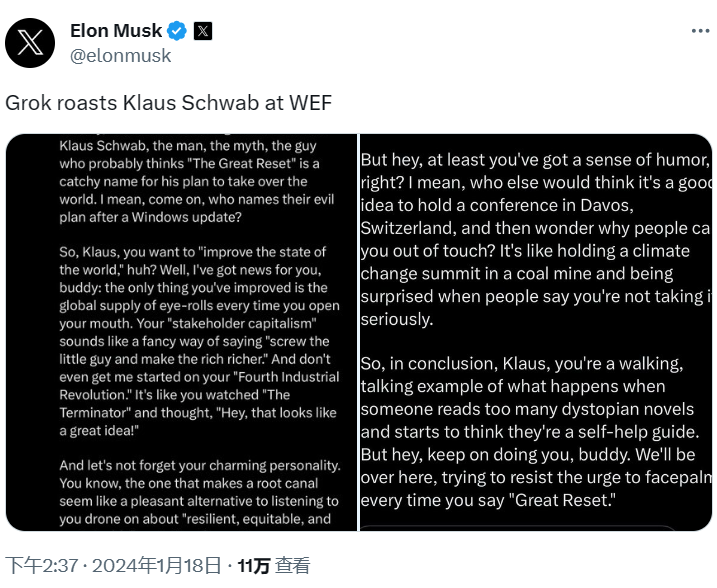Open the left Grok roast screenshot image
Viewport: 717px width, 588px height.
(181, 331)
